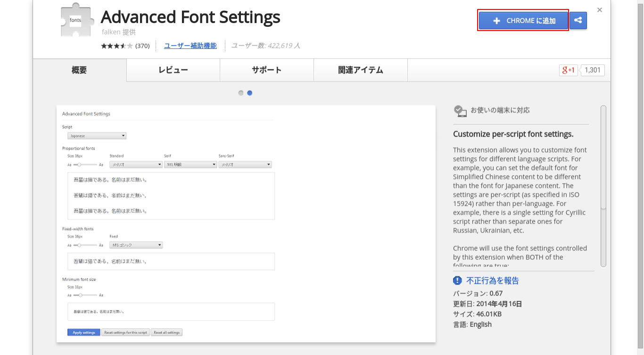The image size is (644, 355).
Task: Click the 'Minimum font size' label in screenshot
Action: 79,279
